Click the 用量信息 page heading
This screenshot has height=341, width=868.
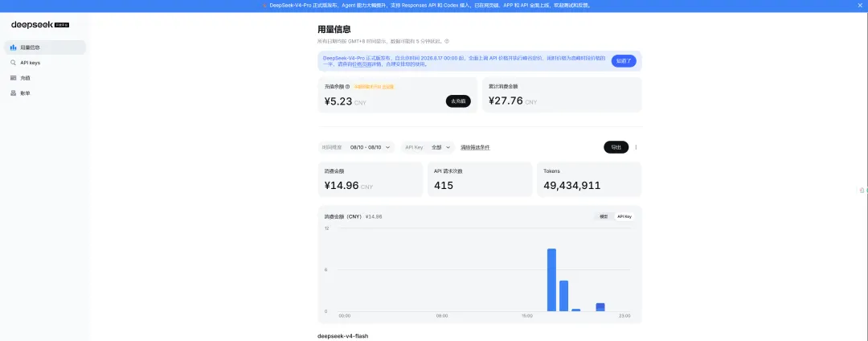pyautogui.click(x=334, y=29)
